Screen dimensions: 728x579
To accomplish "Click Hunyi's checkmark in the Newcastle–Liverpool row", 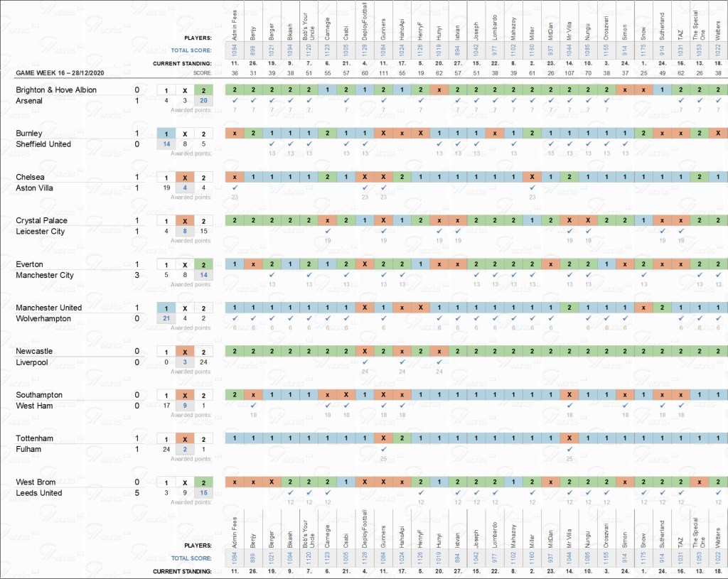I will tap(439, 362).
